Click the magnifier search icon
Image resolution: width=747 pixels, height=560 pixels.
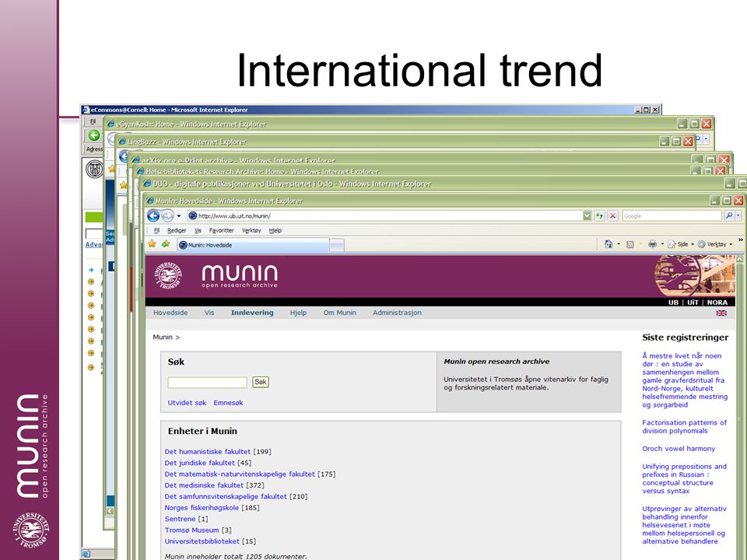coord(729,215)
